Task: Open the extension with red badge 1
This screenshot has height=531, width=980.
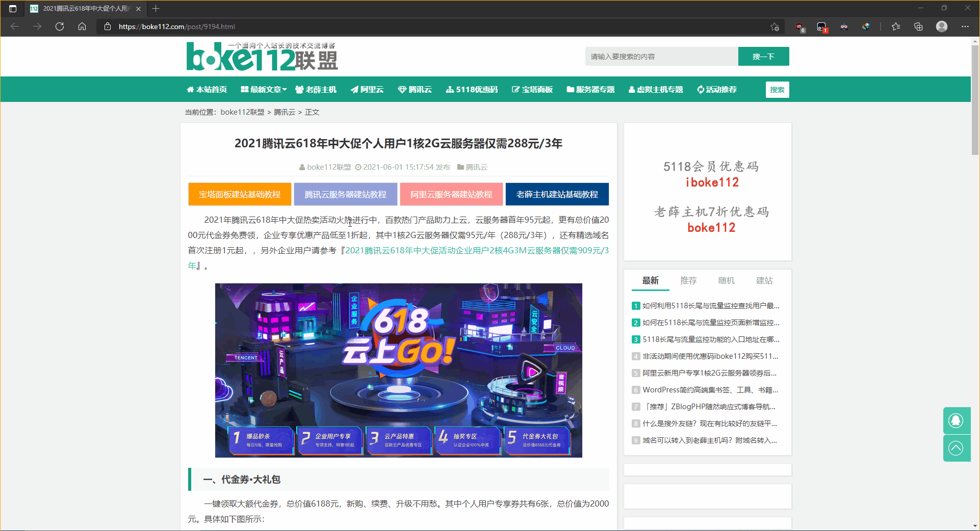Action: [x=822, y=27]
